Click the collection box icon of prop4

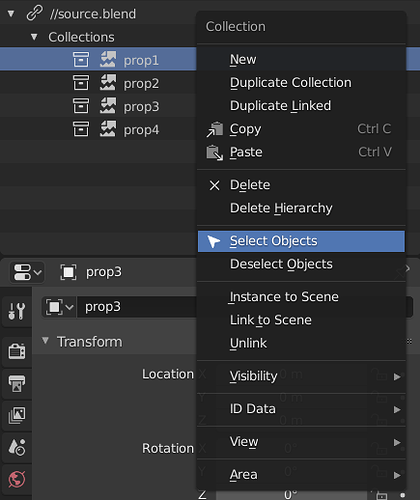(x=81, y=129)
